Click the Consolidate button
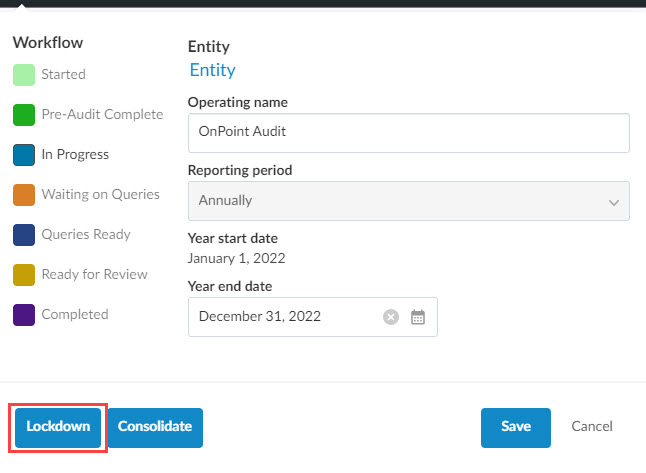646x473 pixels. 155,427
